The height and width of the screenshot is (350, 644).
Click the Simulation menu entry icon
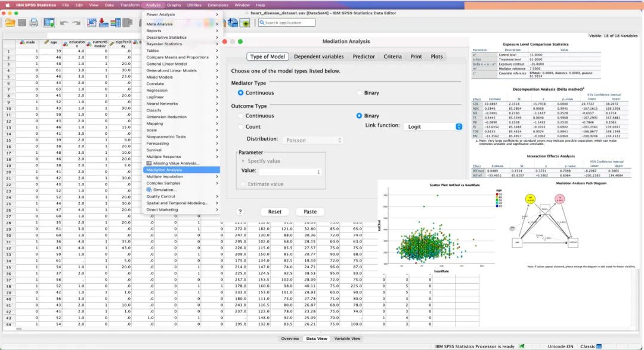149,190
